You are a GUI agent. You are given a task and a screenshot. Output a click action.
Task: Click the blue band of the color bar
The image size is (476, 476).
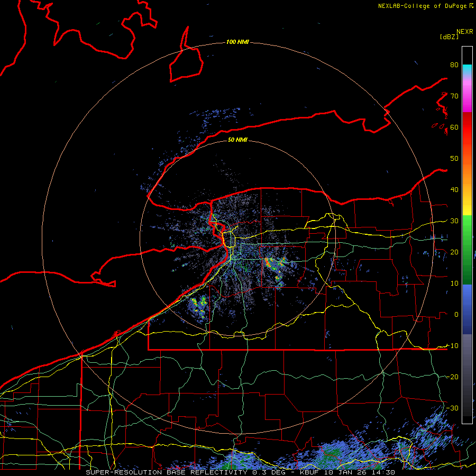click(467, 309)
